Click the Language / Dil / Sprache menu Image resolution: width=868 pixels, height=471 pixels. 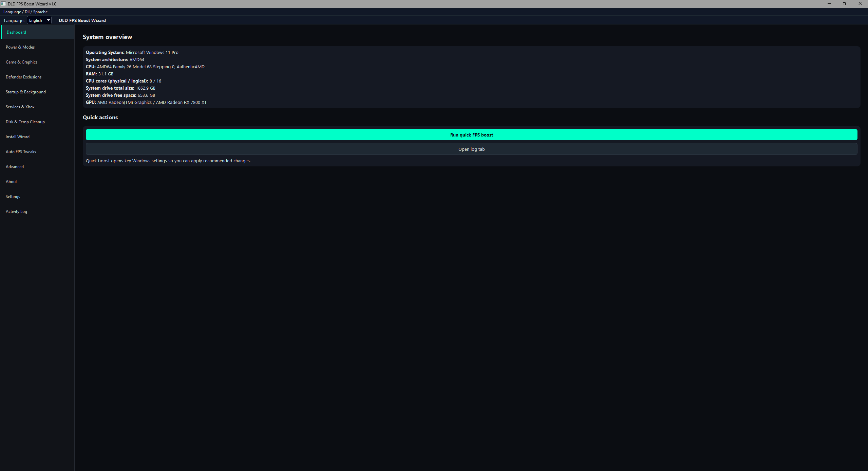pyautogui.click(x=25, y=12)
